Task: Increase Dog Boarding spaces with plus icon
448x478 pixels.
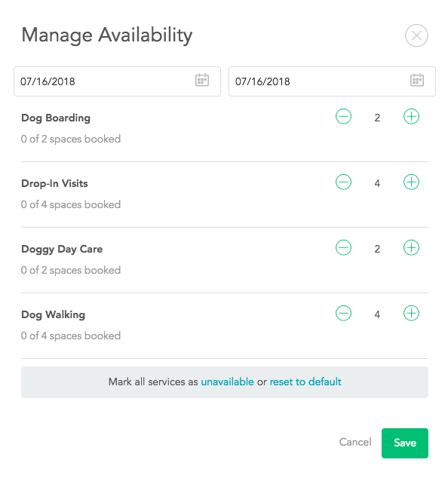Action: (411, 116)
